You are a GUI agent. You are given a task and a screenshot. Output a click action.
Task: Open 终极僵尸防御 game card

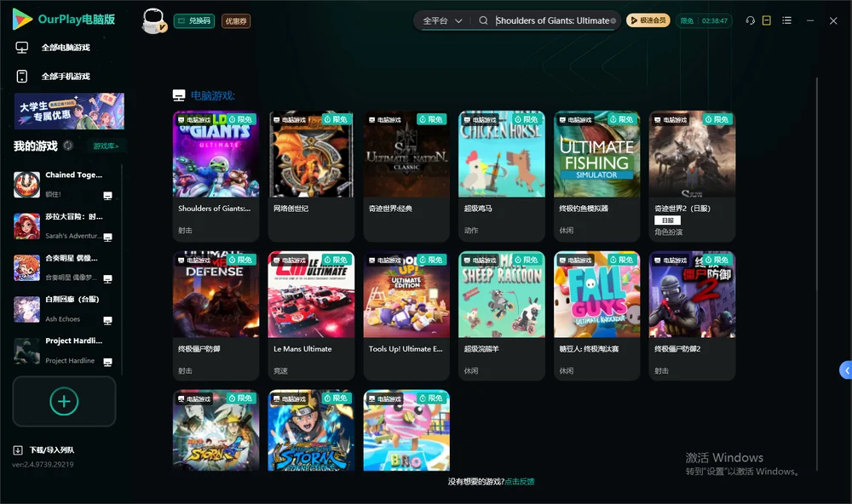click(216, 316)
